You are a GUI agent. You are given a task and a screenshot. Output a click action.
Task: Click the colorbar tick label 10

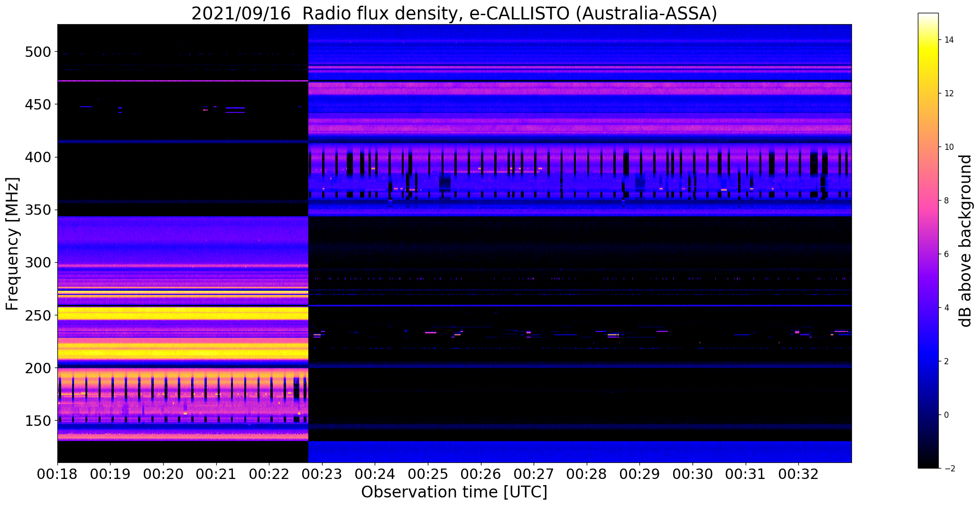(x=949, y=147)
